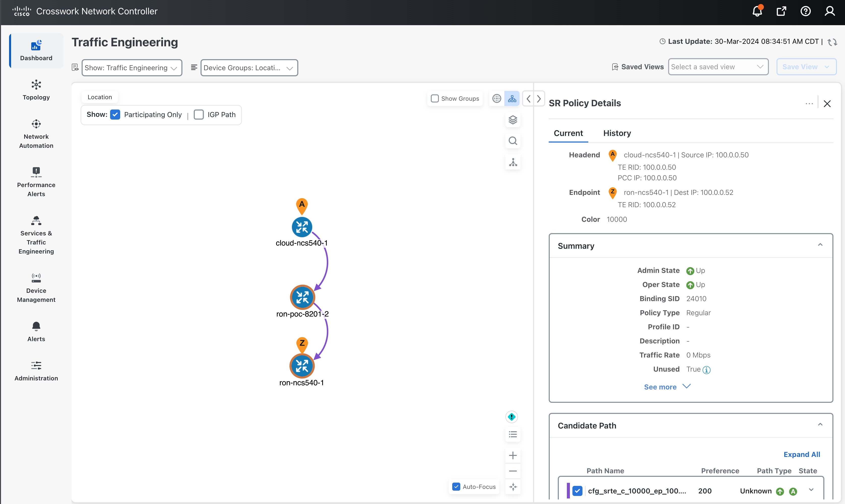Click the topology layout tree icon

click(513, 162)
